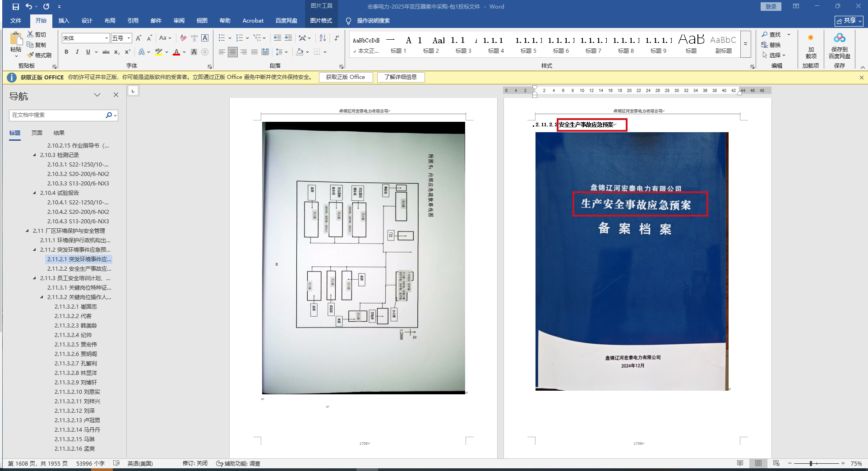The image size is (868, 471).
Task: Toggle center paragraph alignment
Action: [x=233, y=52]
